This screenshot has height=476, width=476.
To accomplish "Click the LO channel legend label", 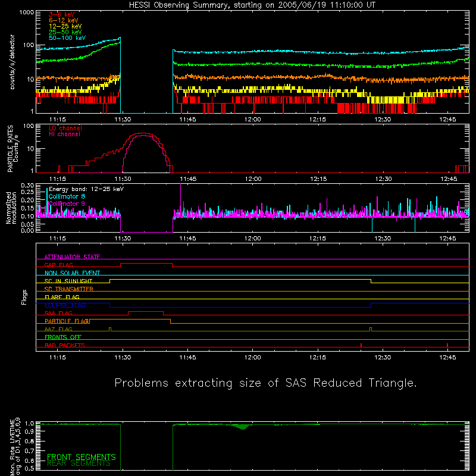I will [x=65, y=128].
